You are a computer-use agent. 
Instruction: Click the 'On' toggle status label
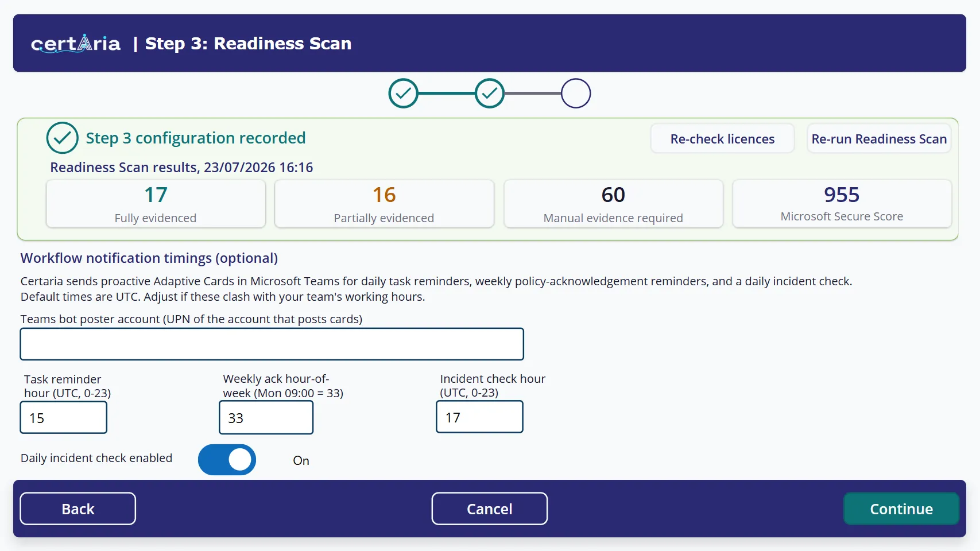pyautogui.click(x=301, y=460)
